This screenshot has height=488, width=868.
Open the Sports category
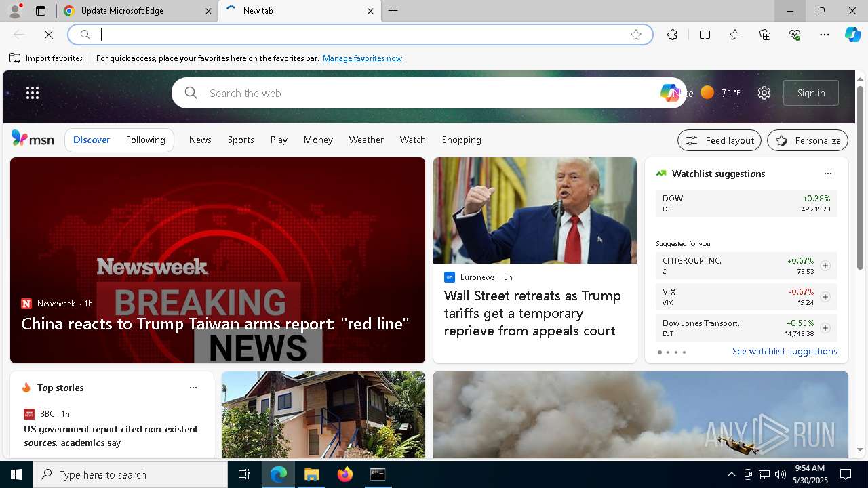(241, 140)
